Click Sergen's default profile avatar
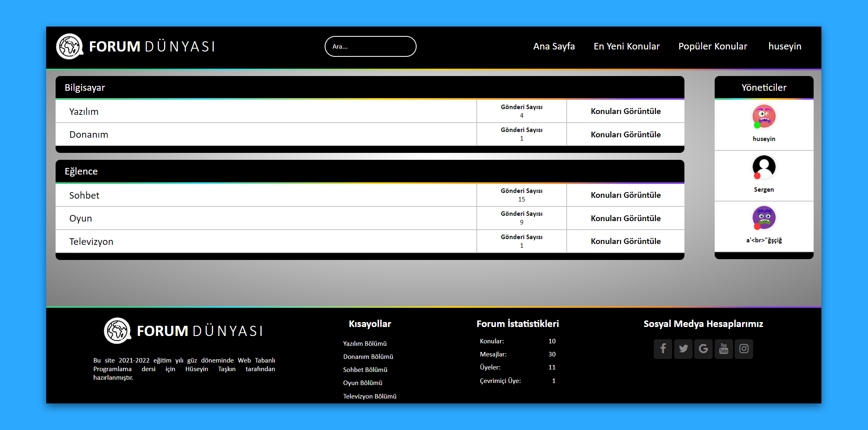The width and height of the screenshot is (868, 430). [764, 167]
